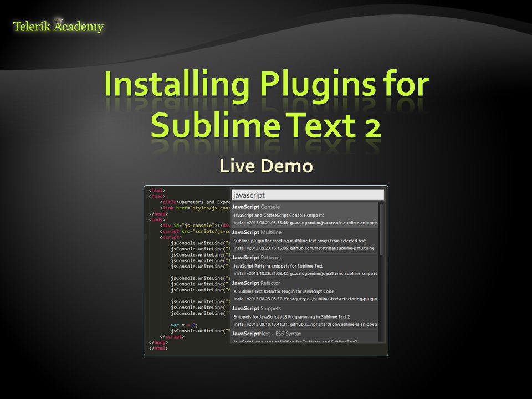The width and height of the screenshot is (532, 399).
Task: Click 'A Sublime Text Refactor Plugin' description
Action: tap(283, 291)
